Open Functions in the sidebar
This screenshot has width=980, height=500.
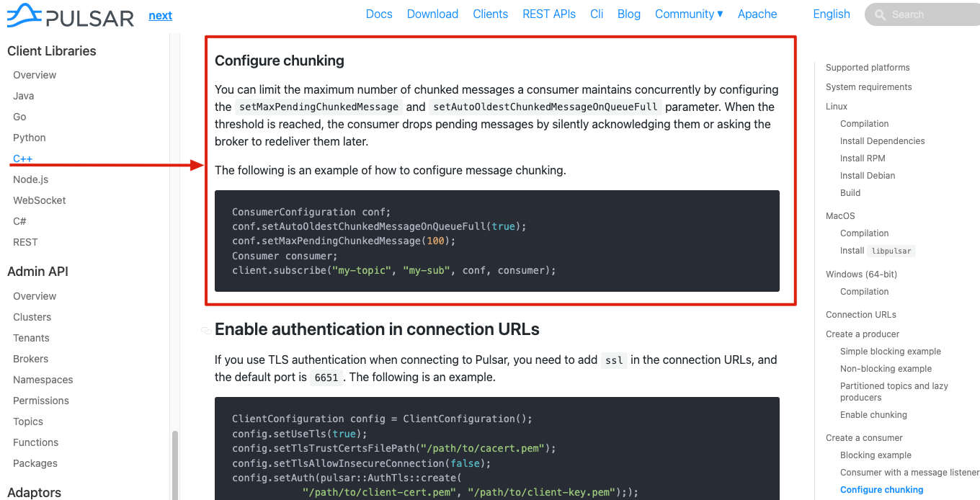36,442
